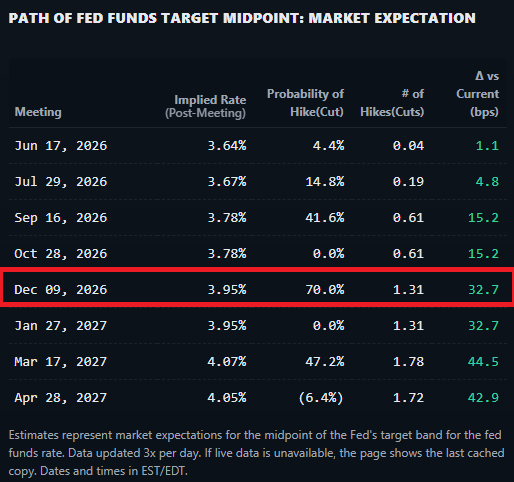Click the Probability of Hike(Cut) header
Screen dimensions: 514x482
point(305,103)
